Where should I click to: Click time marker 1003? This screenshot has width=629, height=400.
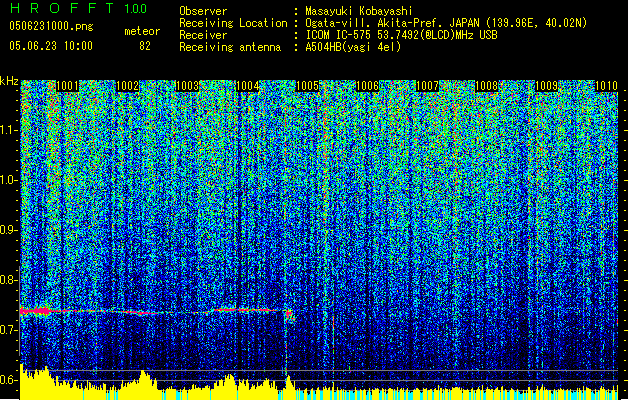point(187,86)
